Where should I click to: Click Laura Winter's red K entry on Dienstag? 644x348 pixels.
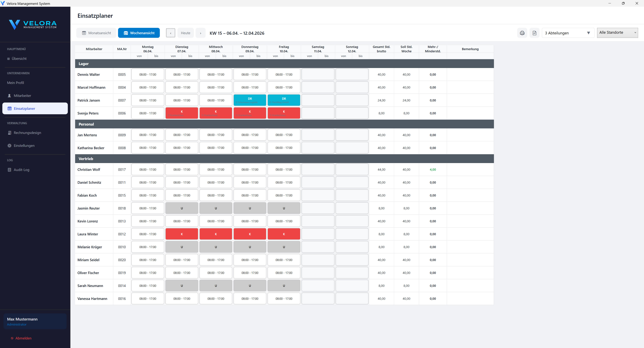[181, 234]
